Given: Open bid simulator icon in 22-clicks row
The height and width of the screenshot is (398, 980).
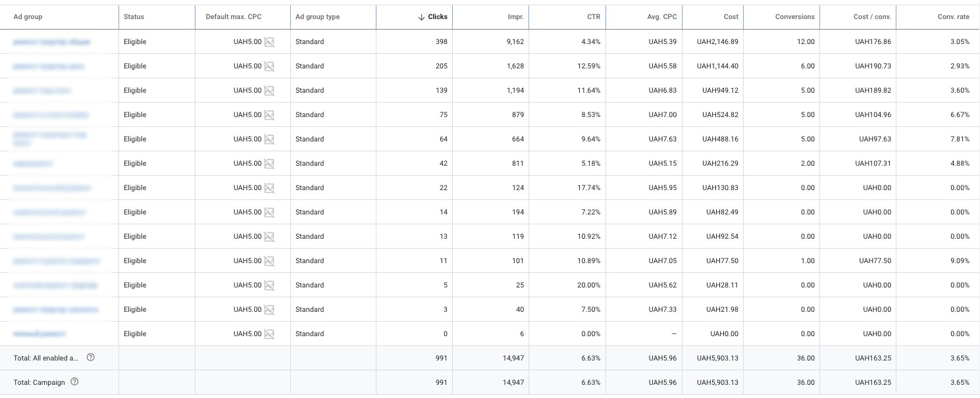Looking at the screenshot, I should [x=269, y=188].
